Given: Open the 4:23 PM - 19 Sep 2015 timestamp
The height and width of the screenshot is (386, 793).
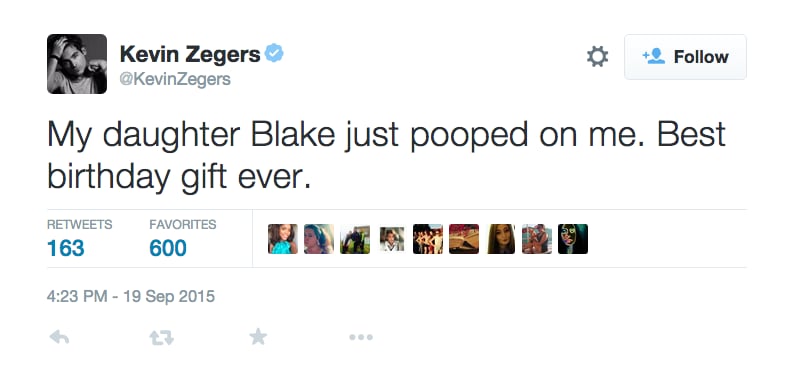Looking at the screenshot, I should (131, 296).
